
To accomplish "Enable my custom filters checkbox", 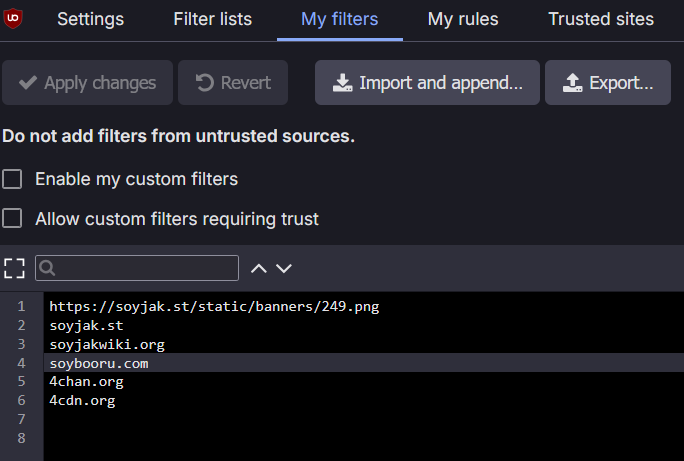I will point(12,179).
